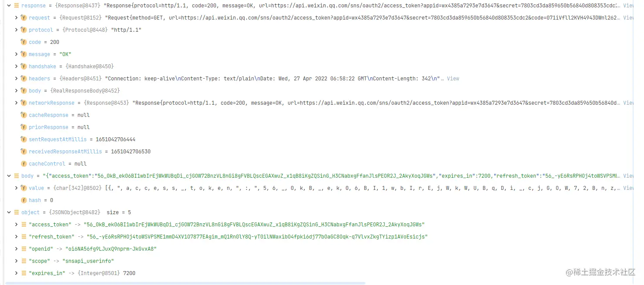Expand the message field node

click(17, 54)
